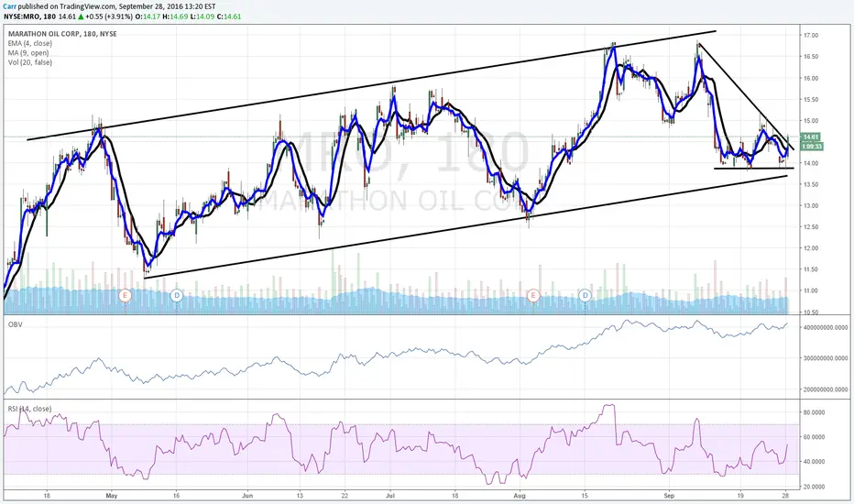The height and width of the screenshot is (504, 854).
Task: Click the '10.50' price axis label
Action: tap(810, 312)
